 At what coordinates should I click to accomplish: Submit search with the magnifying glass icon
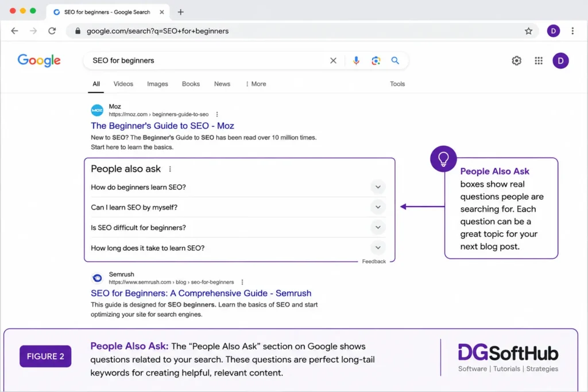coord(395,60)
